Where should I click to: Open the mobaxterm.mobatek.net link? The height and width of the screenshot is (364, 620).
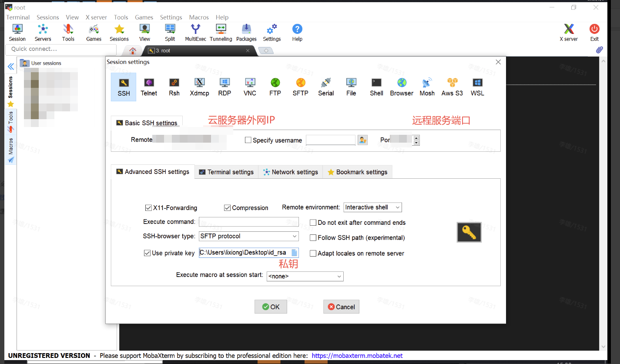(x=357, y=356)
